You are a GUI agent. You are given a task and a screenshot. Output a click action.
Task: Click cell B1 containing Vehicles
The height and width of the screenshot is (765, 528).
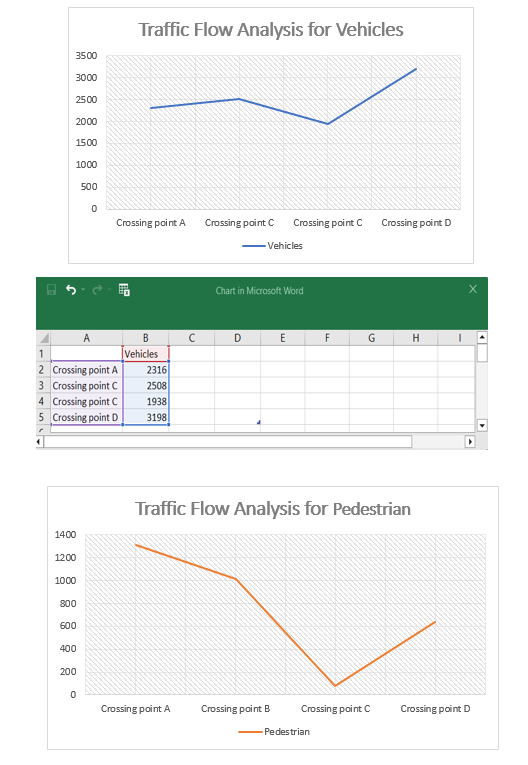tap(145, 354)
